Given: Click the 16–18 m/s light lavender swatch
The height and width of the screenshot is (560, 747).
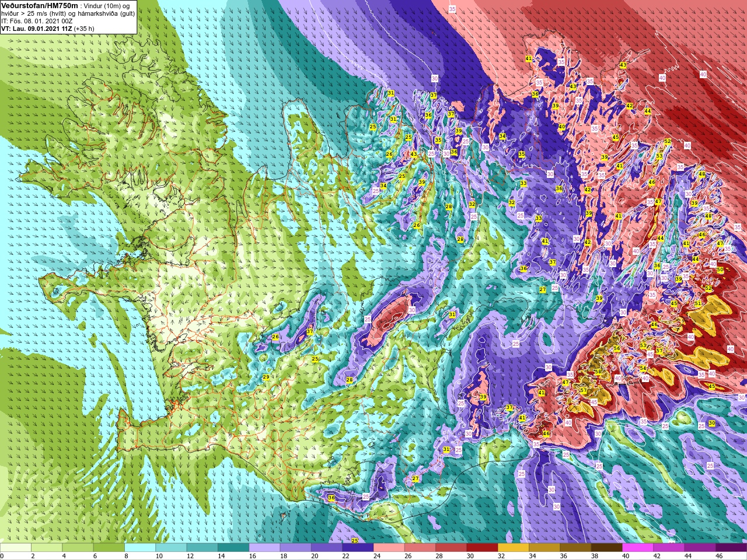Looking at the screenshot, I should tap(264, 547).
